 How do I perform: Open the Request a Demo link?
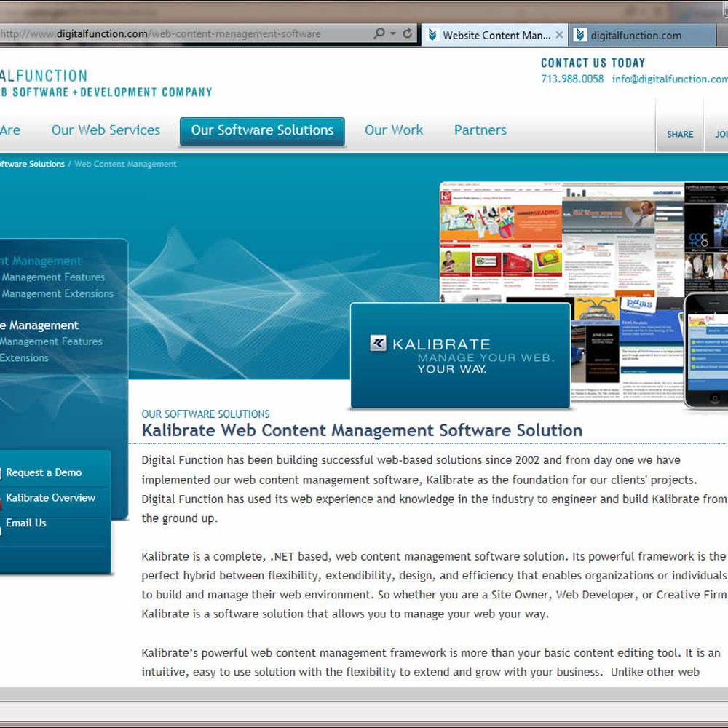(44, 472)
